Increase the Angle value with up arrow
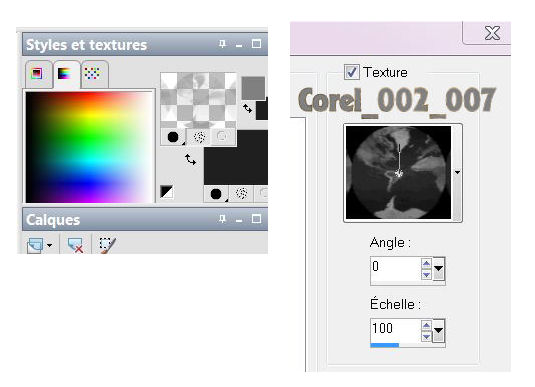Screen dimensions: 535x387 pyautogui.click(x=426, y=263)
